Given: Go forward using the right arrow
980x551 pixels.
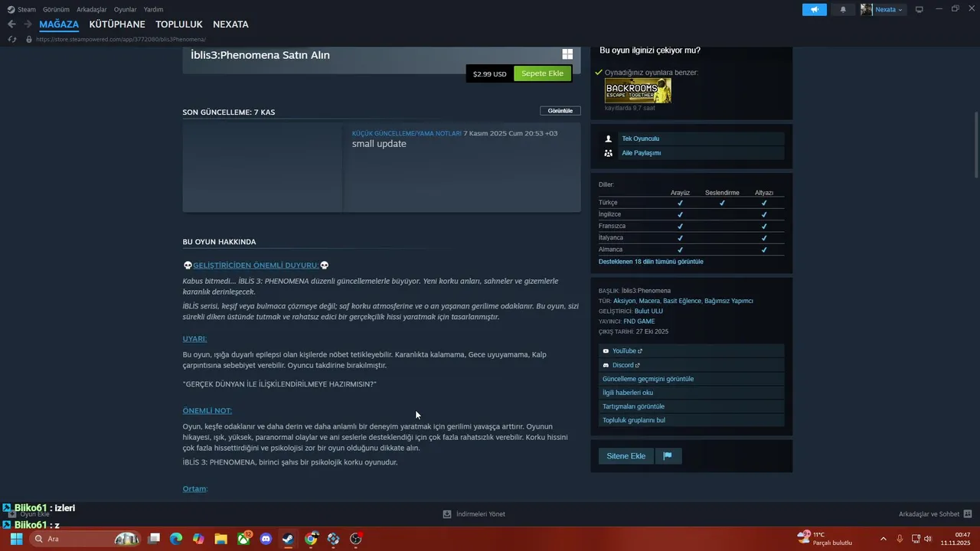Looking at the screenshot, I should [28, 24].
